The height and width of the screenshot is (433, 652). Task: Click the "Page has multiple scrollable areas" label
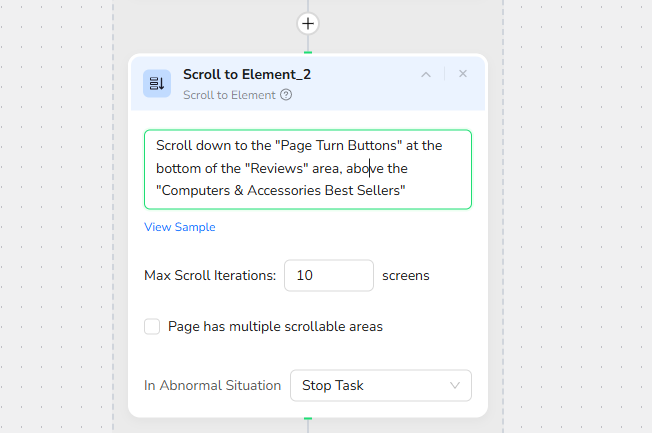pyautogui.click(x=275, y=326)
